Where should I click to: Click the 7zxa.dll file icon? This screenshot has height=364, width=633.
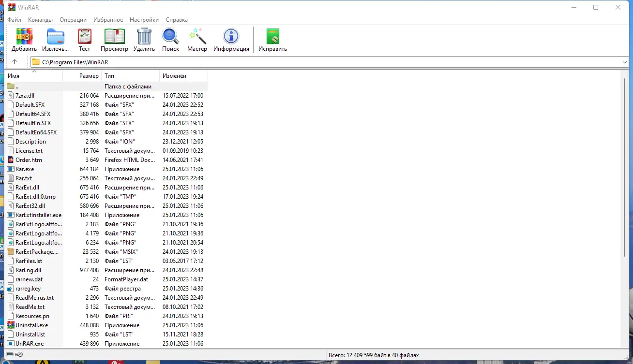pyautogui.click(x=11, y=96)
